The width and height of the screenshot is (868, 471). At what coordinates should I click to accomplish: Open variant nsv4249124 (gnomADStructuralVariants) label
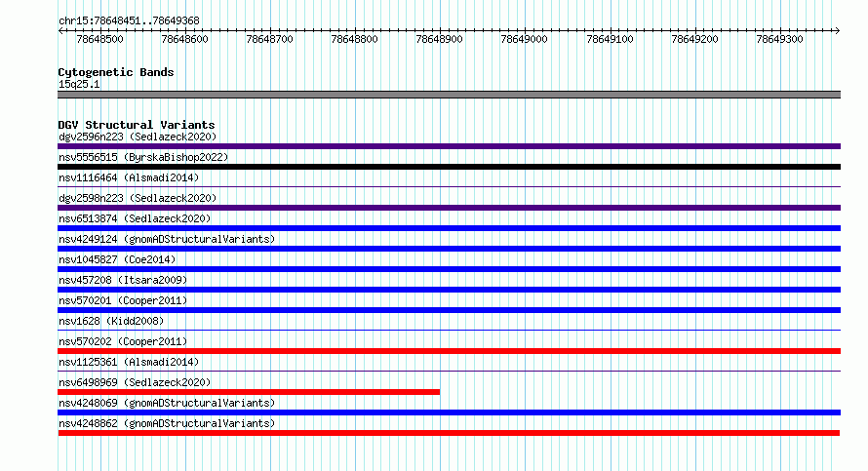click(167, 239)
